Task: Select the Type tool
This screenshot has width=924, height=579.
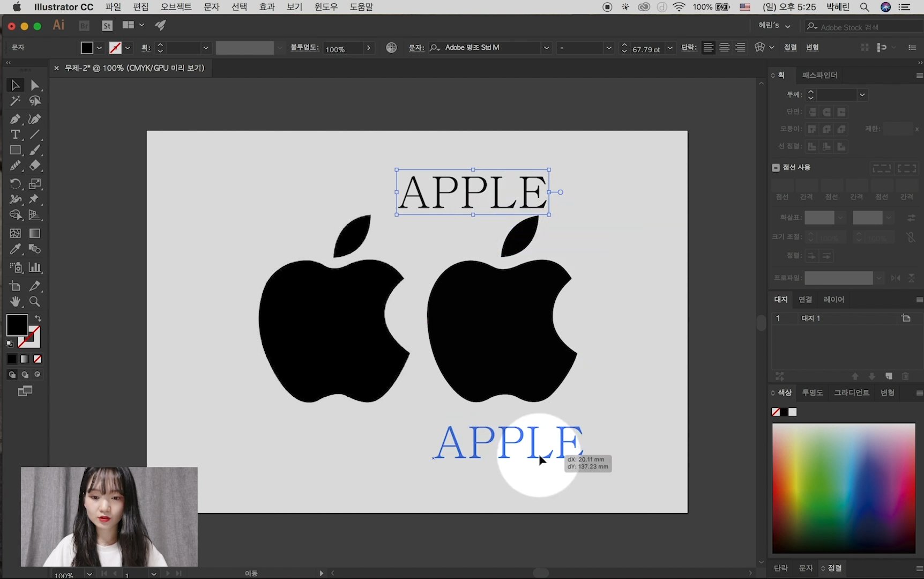Action: (16, 135)
